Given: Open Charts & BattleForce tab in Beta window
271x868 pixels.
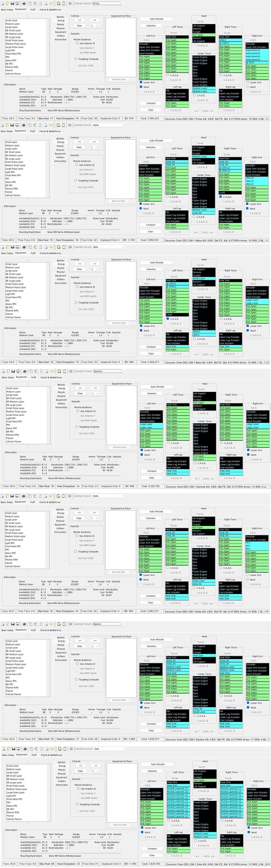Looking at the screenshot, I should point(50,253).
